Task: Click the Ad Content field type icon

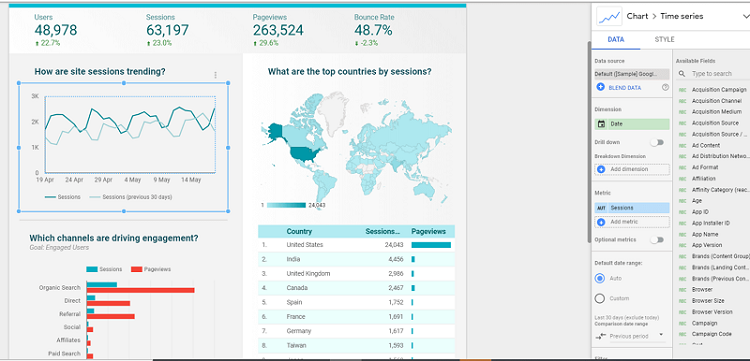Action: point(682,145)
